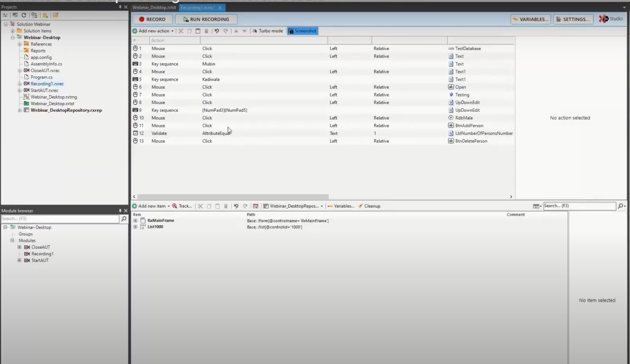Screen dimensions: 630x364
Task: Switch to the Webinar_Desktop.rxtst tab
Action: 154,8
